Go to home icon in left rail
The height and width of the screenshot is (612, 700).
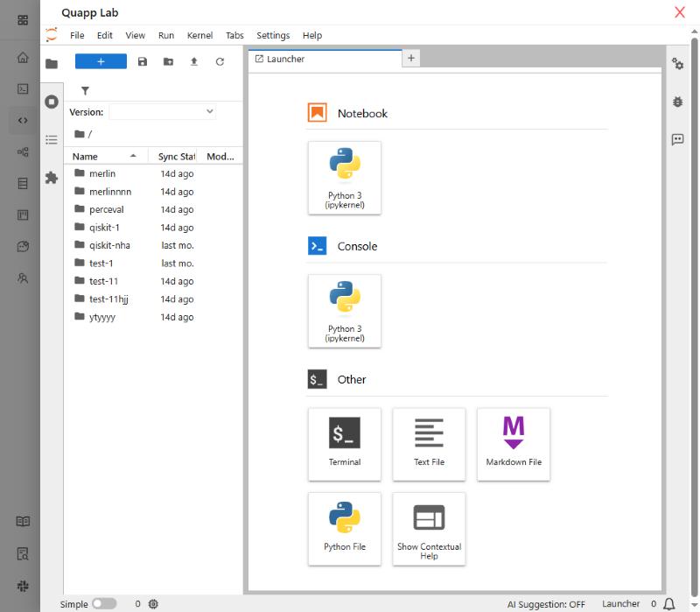pyautogui.click(x=23, y=58)
